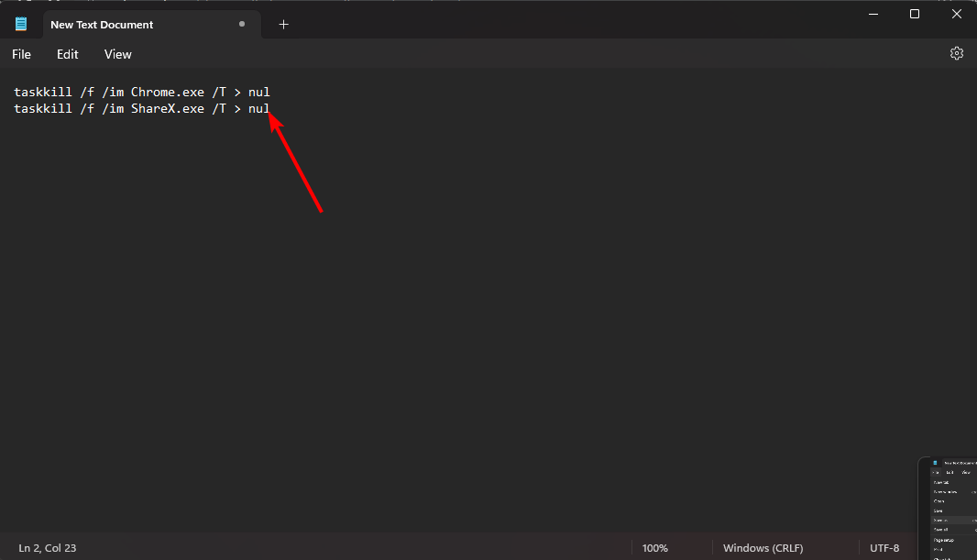This screenshot has height=560, width=977.
Task: Click the 100% zoom level indicator
Action: tap(655, 548)
